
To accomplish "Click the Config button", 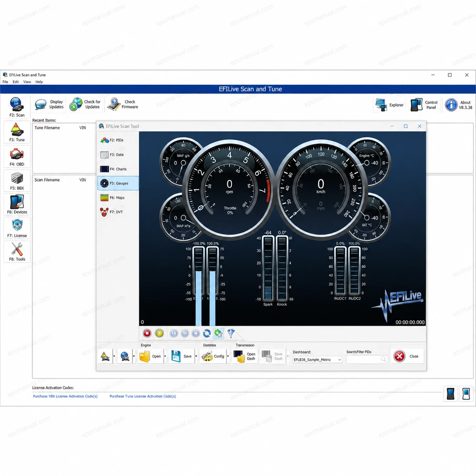I will click(213, 357).
